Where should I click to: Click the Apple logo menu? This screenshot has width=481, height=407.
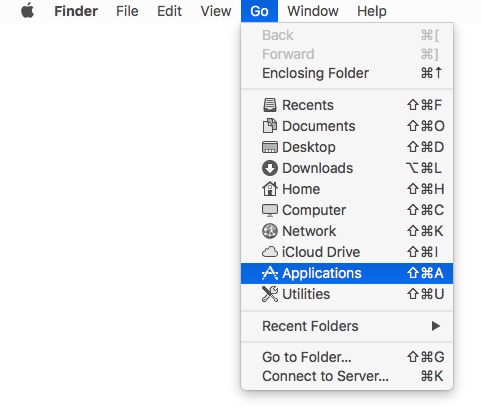point(27,10)
